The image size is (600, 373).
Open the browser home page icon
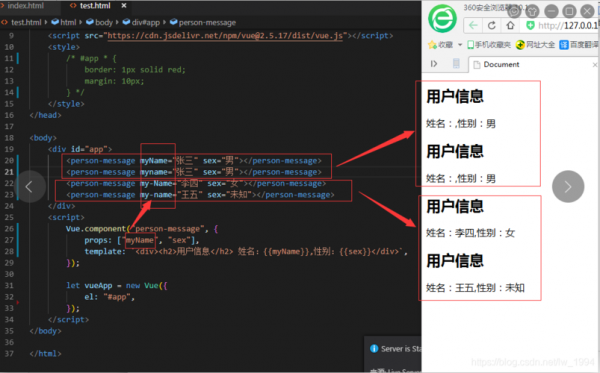coord(510,26)
